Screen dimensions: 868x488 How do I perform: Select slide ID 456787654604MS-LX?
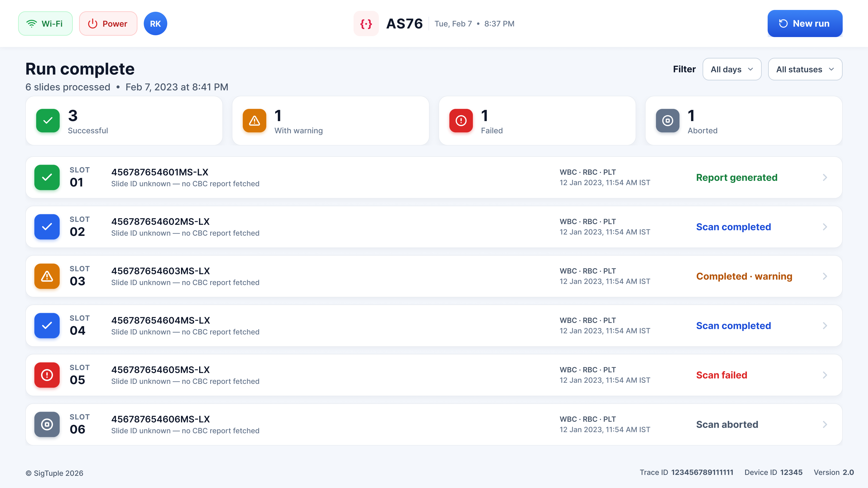click(x=160, y=320)
